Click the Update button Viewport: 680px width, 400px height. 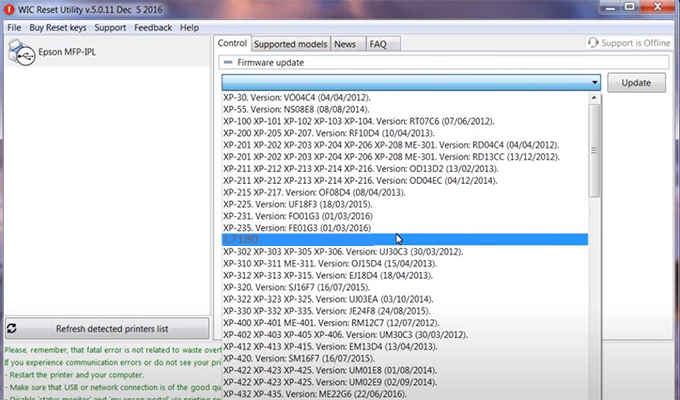point(636,82)
